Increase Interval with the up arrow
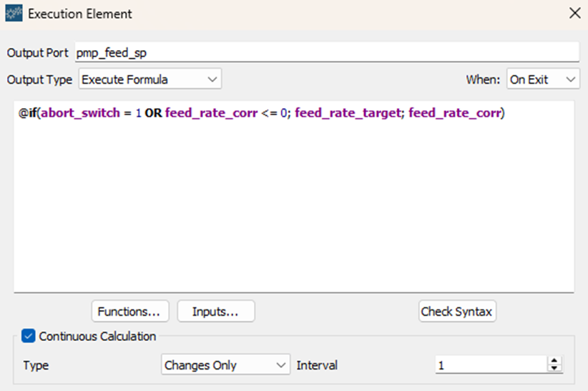The width and height of the screenshot is (588, 391). (x=554, y=361)
